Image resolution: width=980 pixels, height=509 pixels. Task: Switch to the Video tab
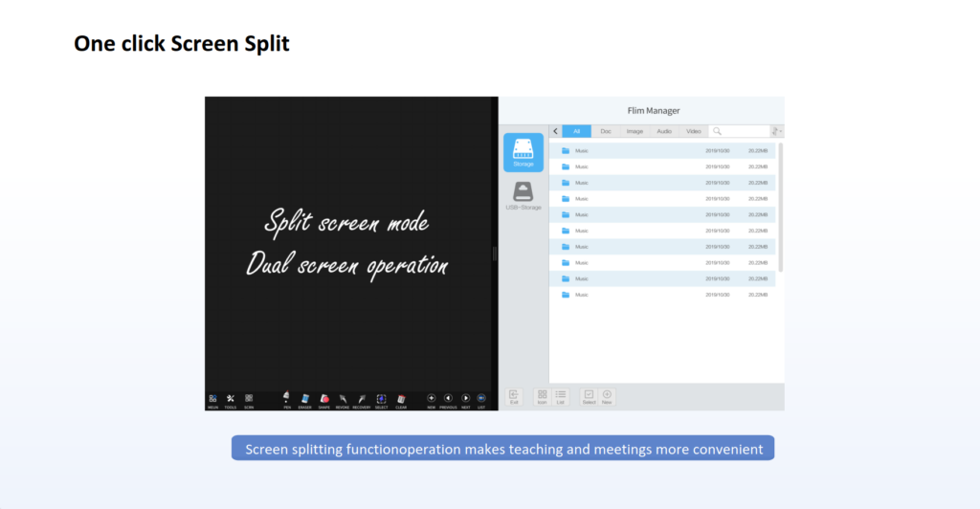(x=693, y=131)
